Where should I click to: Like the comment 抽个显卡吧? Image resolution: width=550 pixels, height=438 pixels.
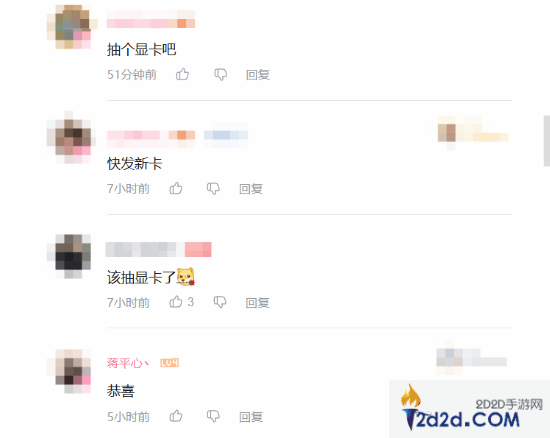tap(182, 74)
